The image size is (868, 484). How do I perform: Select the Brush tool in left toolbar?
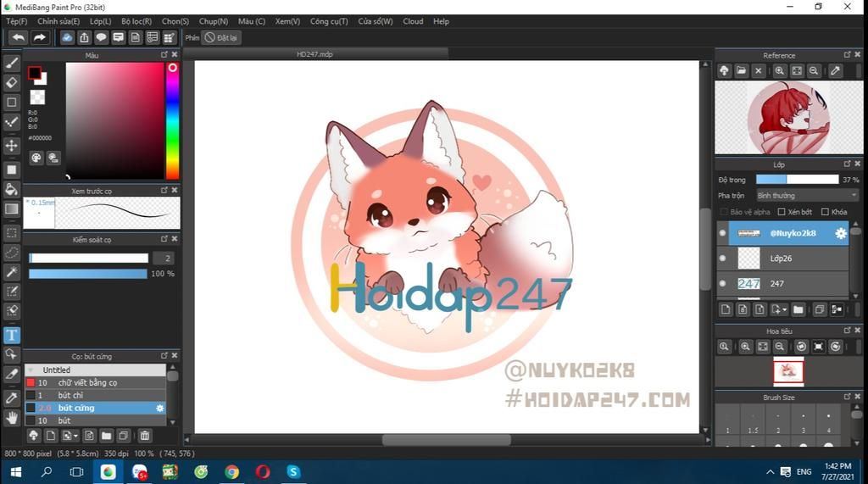tap(12, 63)
